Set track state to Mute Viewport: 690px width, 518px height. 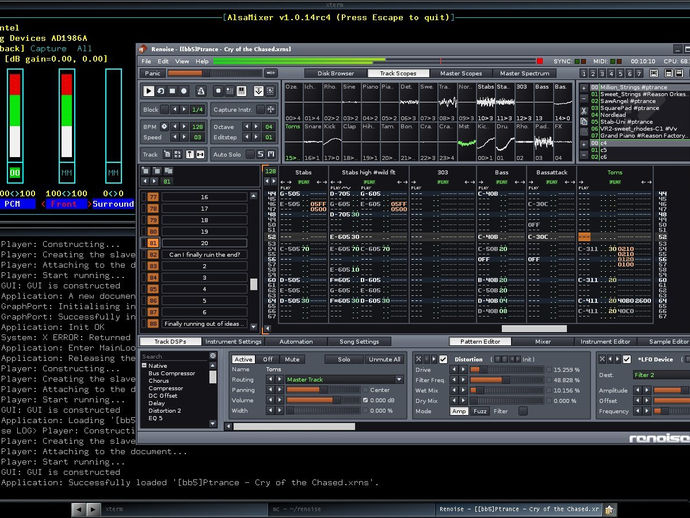tap(291, 359)
